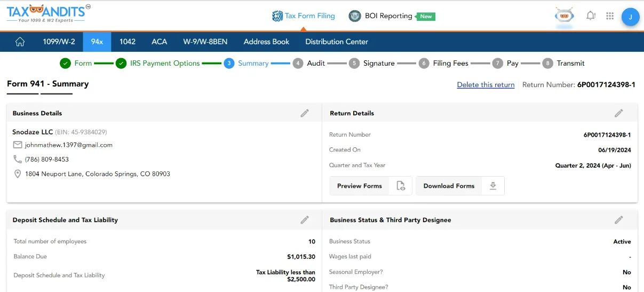This screenshot has width=644, height=292.
Task: Go to IRS Payment Options step label
Action: pos(165,63)
